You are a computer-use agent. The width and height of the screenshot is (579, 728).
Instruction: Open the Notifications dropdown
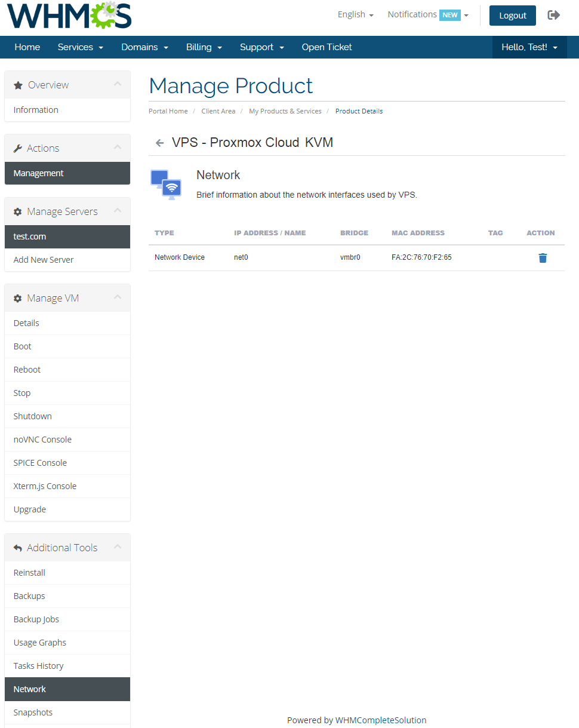[x=428, y=15]
